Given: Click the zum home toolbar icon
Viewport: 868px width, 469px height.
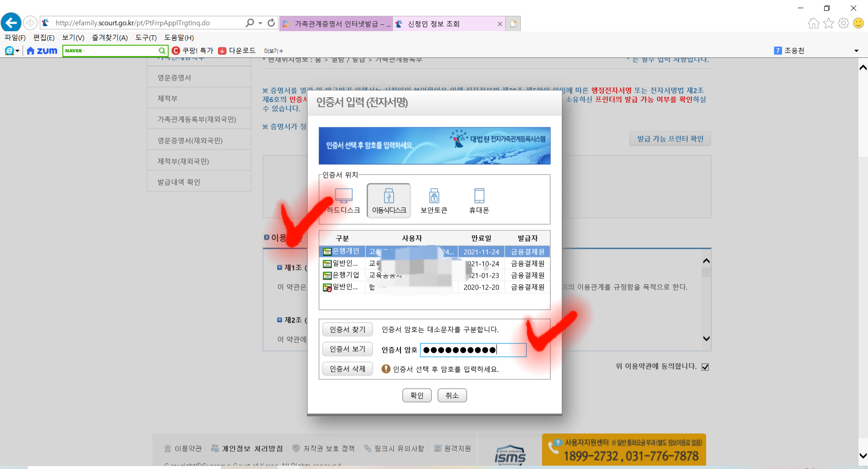Looking at the screenshot, I should tap(42, 51).
